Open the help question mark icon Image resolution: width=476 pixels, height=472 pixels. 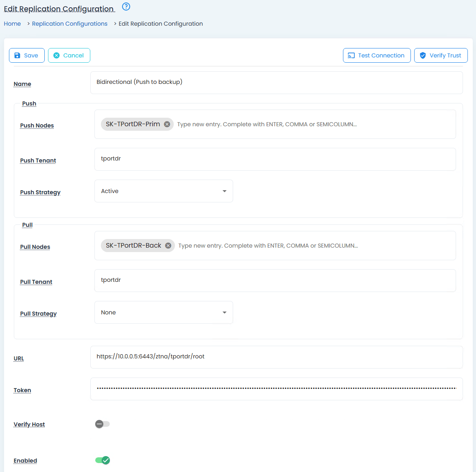[126, 7]
